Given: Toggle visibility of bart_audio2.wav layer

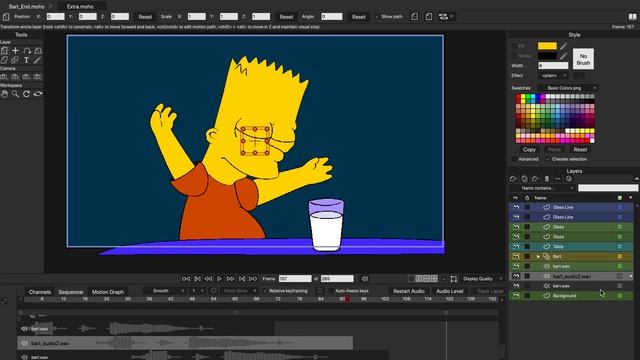Looking at the screenshot, I should tap(516, 276).
